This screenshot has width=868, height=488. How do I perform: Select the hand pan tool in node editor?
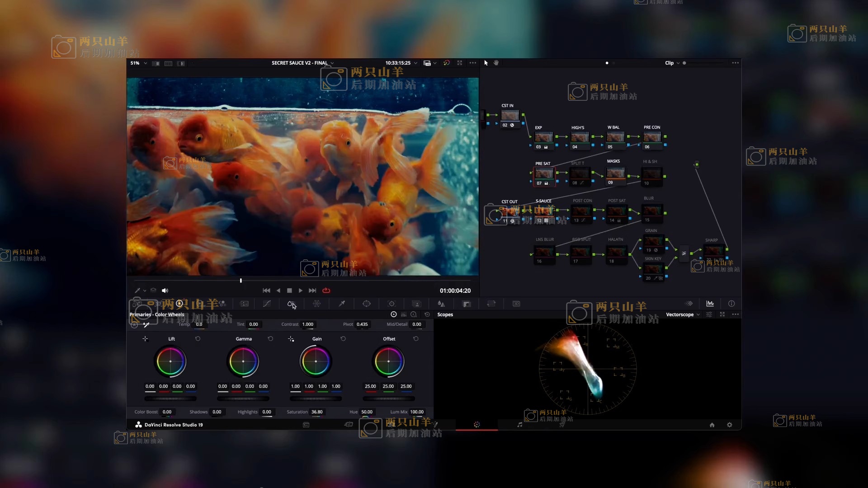tap(496, 63)
